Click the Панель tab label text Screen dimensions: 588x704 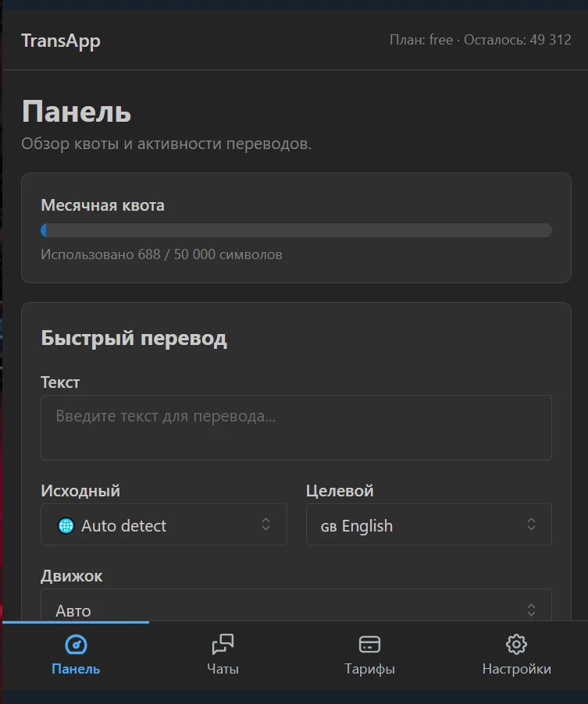(x=76, y=669)
